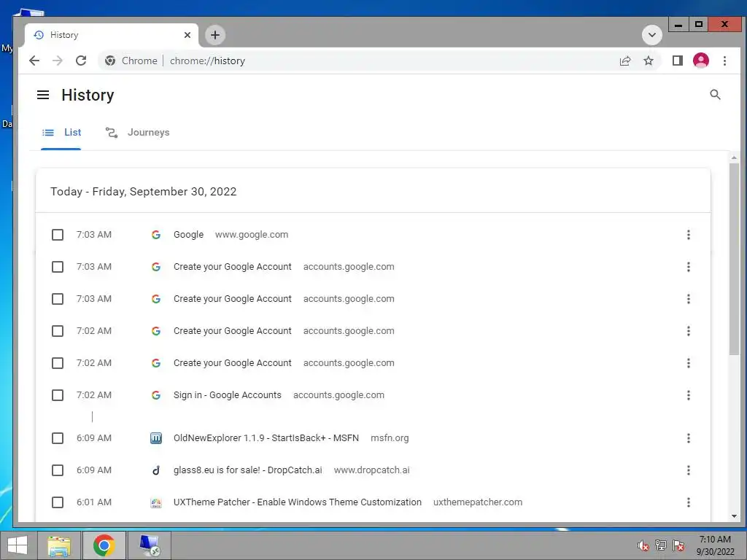Click the Google favicon of www.google.com entry
The image size is (747, 560).
click(156, 235)
